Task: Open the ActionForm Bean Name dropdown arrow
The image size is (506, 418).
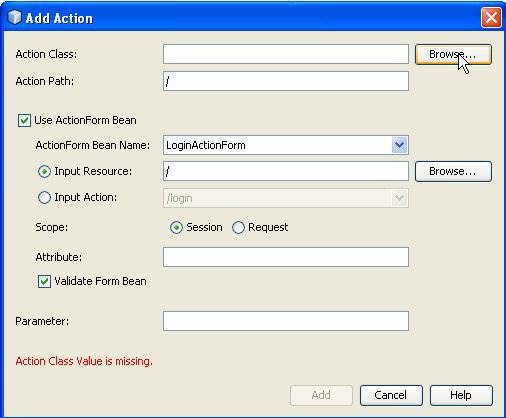Action: [x=399, y=145]
